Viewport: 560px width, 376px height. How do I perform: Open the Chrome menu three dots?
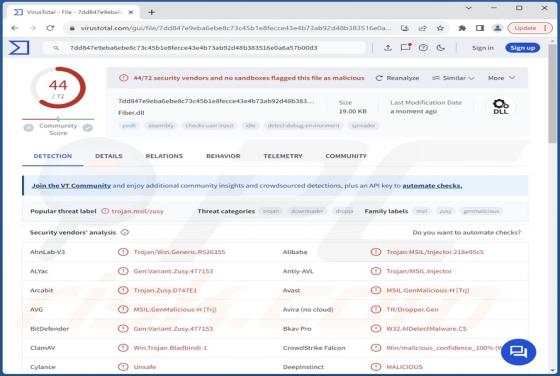coord(545,28)
